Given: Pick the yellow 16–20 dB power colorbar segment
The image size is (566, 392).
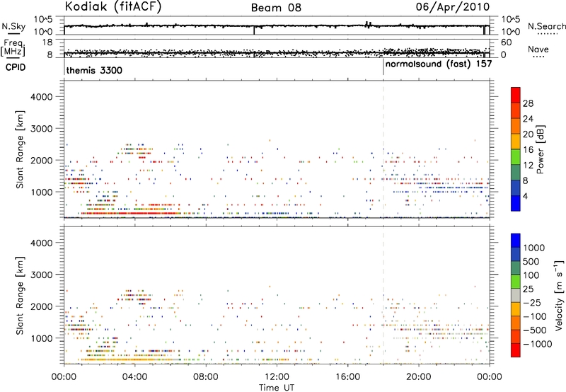Looking at the screenshot, I should [516, 142].
